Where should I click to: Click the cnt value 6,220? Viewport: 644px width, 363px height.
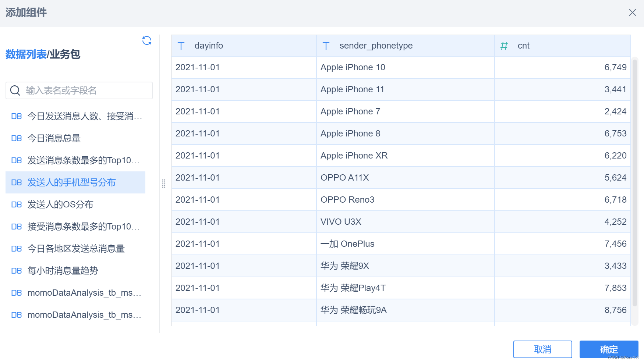click(615, 156)
